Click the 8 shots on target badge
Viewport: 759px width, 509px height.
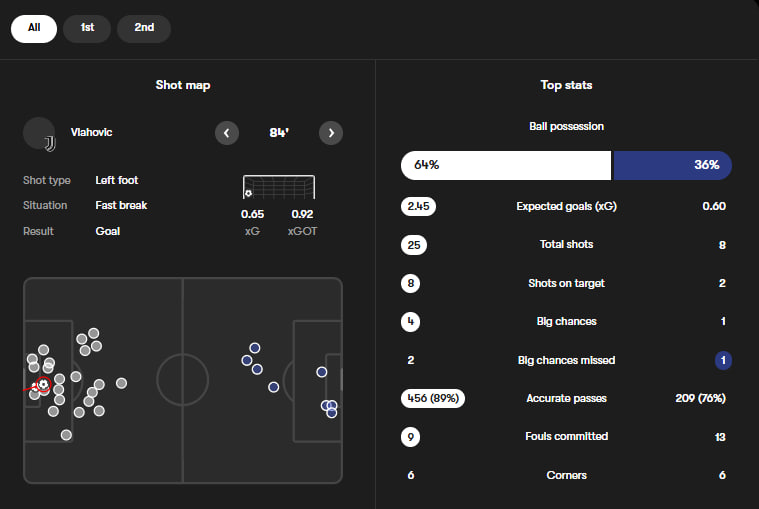pos(410,284)
